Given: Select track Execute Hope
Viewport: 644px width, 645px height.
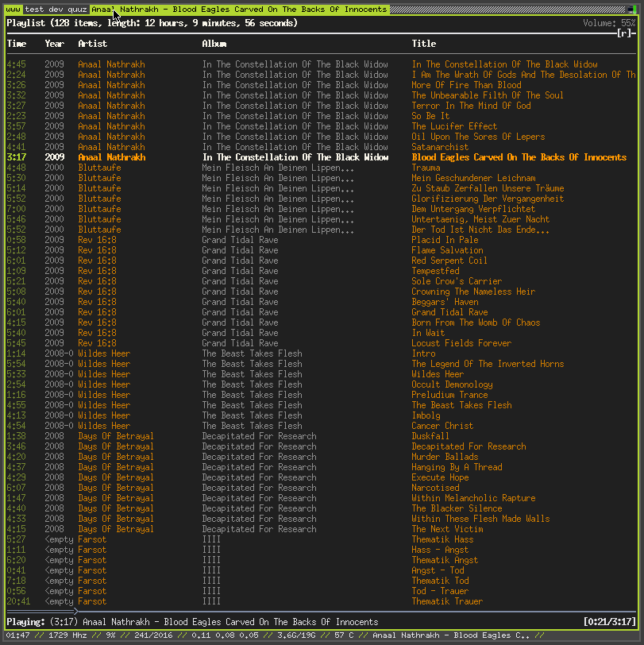Looking at the screenshot, I should point(440,477).
